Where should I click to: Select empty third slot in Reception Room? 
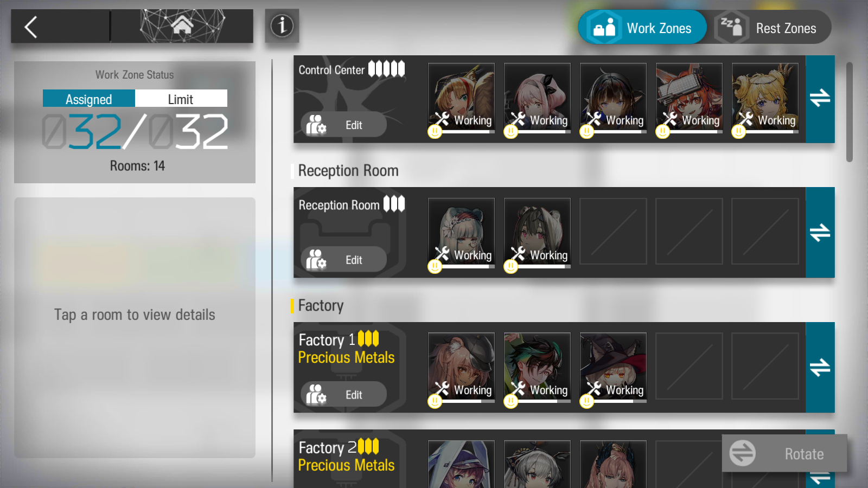613,232
